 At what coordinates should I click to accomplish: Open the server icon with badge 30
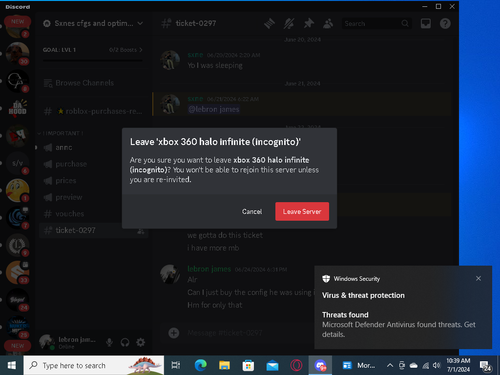pos(17,53)
